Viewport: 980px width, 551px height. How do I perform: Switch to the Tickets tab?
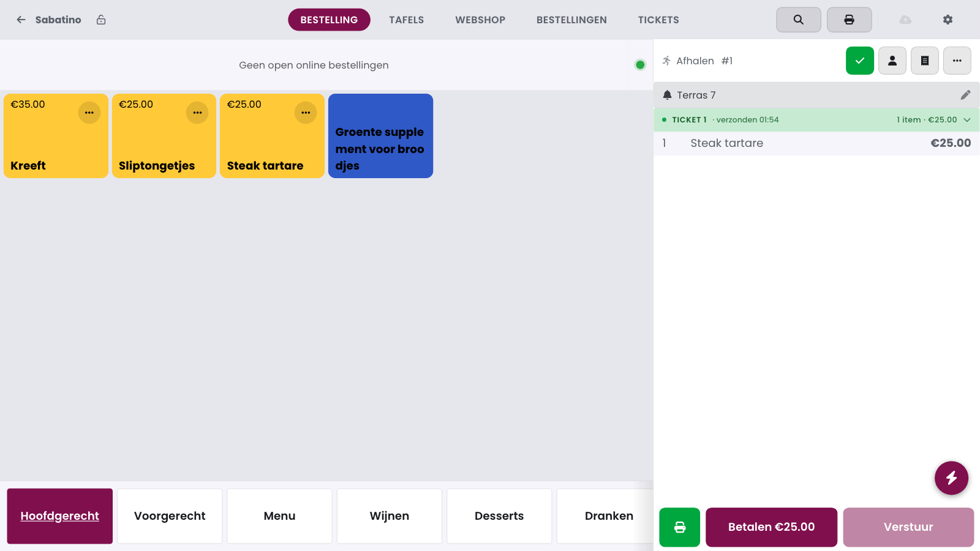pos(658,20)
